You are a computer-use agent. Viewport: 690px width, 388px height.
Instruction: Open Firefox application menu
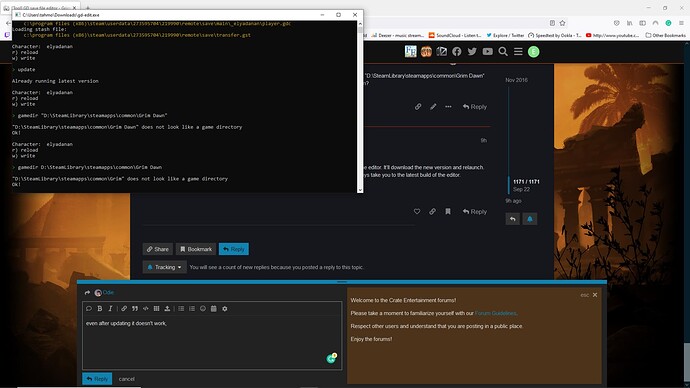pyautogui.click(x=681, y=23)
